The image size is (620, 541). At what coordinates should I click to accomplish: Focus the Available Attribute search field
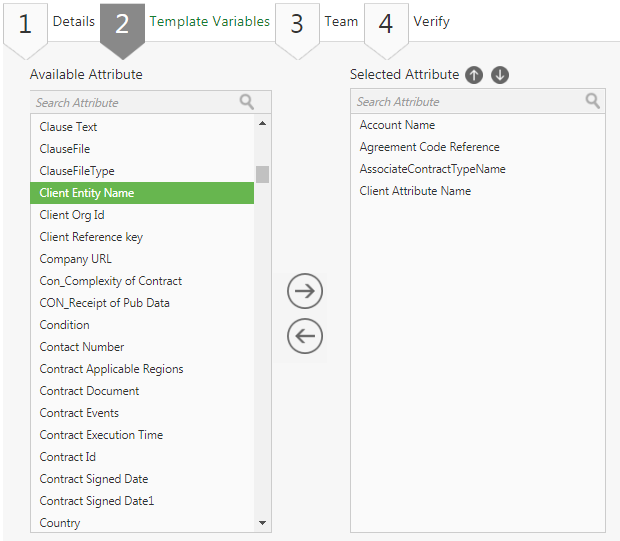point(135,102)
